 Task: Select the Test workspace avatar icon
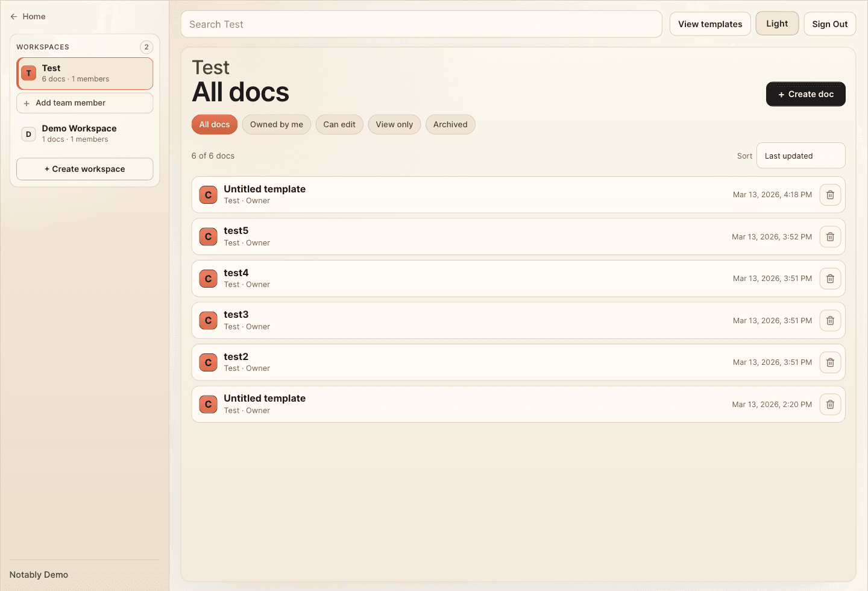(x=28, y=73)
